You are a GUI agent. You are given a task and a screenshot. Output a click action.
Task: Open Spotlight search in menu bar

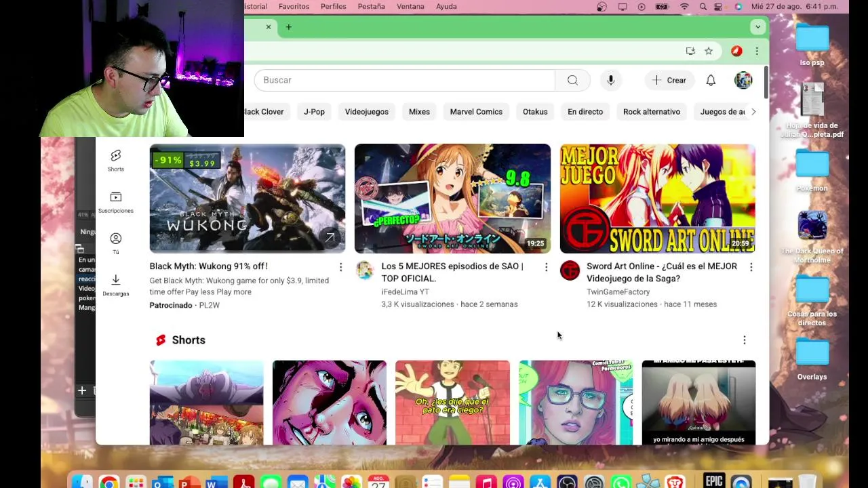click(x=703, y=7)
